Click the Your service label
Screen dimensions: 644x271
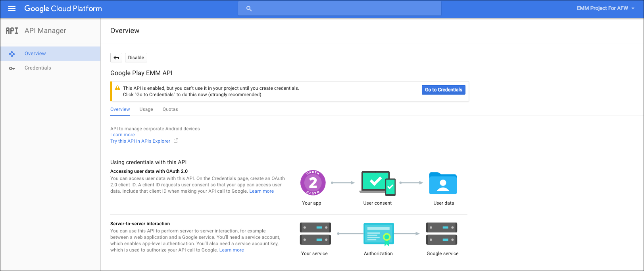pos(314,254)
